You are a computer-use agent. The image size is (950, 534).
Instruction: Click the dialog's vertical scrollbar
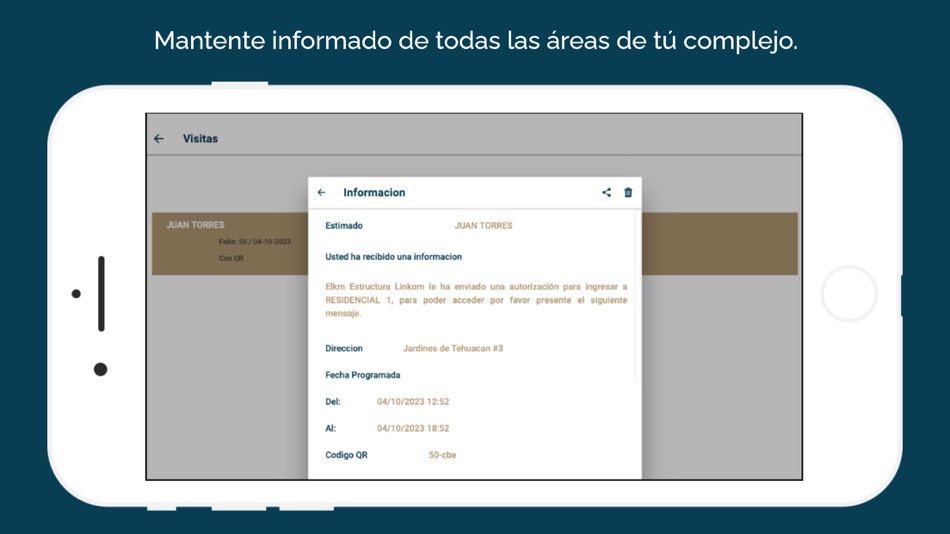(637, 296)
